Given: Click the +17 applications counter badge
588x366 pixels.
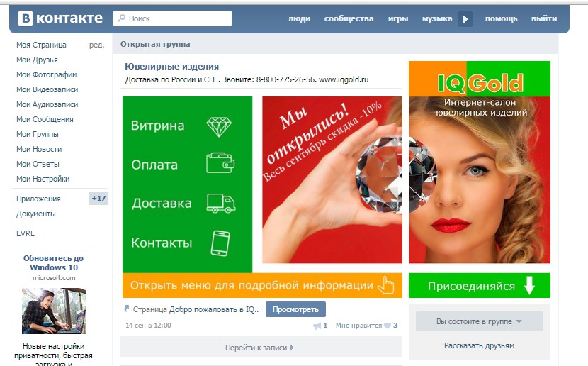Looking at the screenshot, I should click(x=98, y=198).
